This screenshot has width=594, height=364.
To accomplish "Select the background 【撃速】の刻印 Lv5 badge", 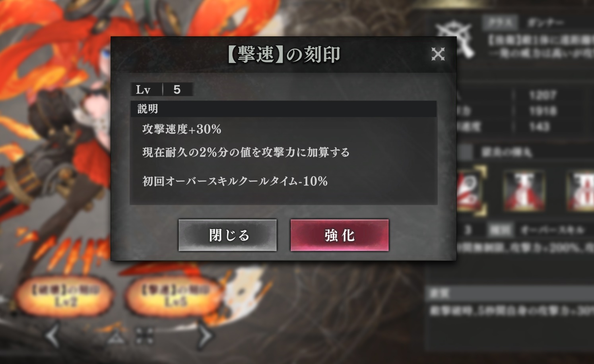I will (175, 296).
